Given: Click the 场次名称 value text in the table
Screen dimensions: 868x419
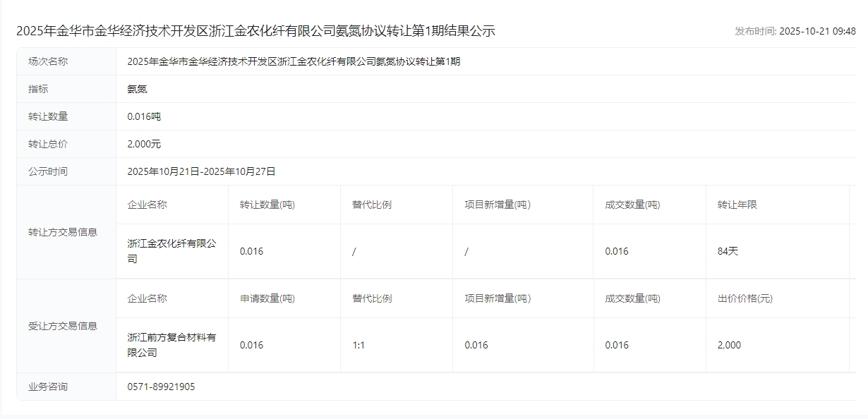Looking at the screenshot, I should [294, 61].
